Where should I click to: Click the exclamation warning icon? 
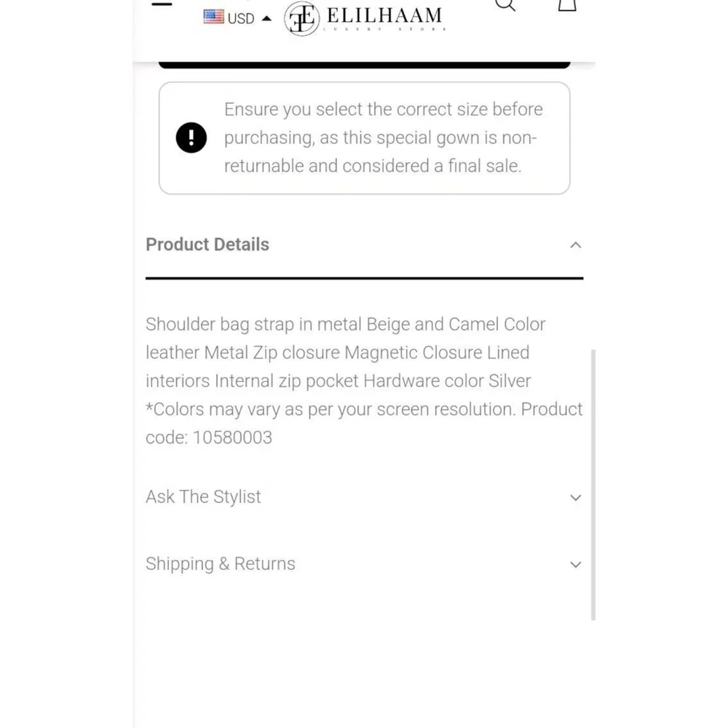pos(191,138)
